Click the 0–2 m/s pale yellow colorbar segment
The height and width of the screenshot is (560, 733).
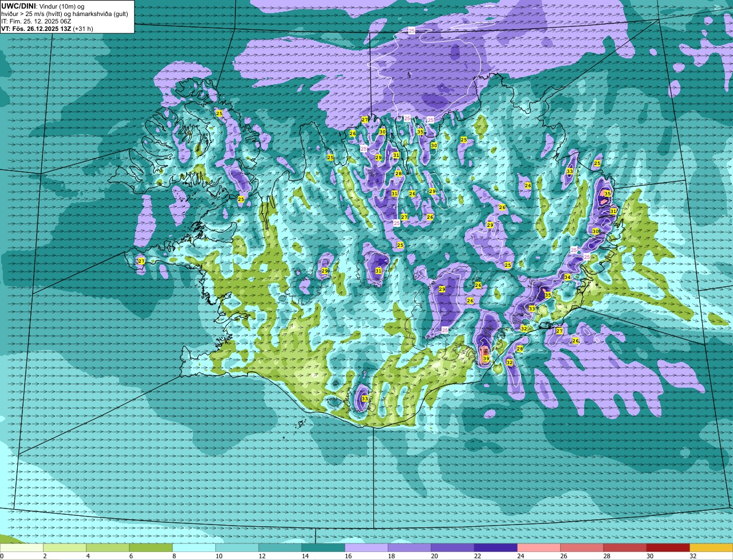(x=22, y=547)
